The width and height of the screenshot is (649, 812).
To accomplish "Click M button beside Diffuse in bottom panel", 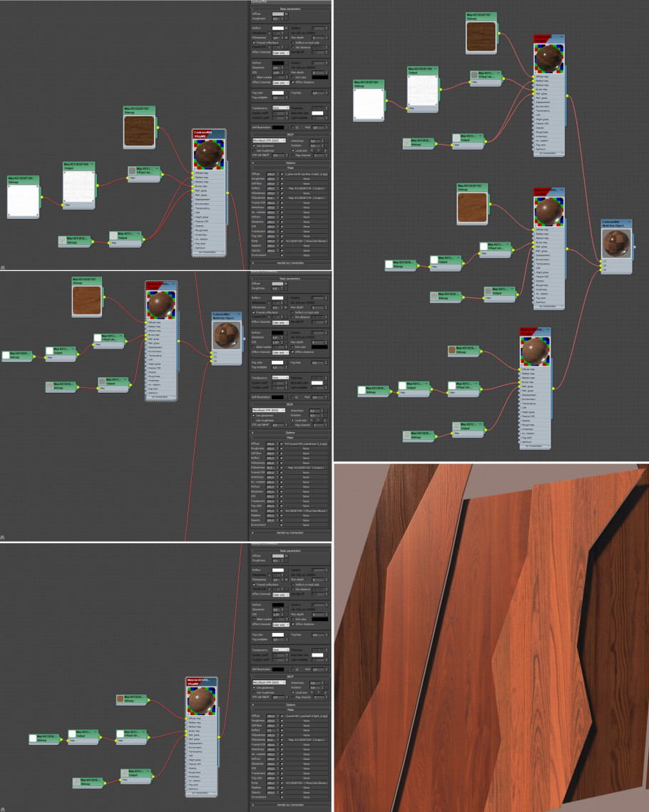I will click(287, 556).
